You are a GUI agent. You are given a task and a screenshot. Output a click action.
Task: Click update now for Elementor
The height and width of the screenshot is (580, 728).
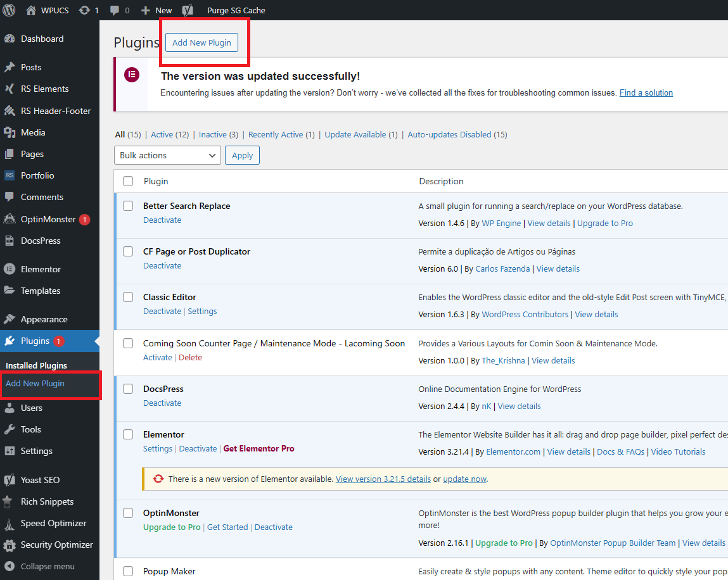pos(465,479)
